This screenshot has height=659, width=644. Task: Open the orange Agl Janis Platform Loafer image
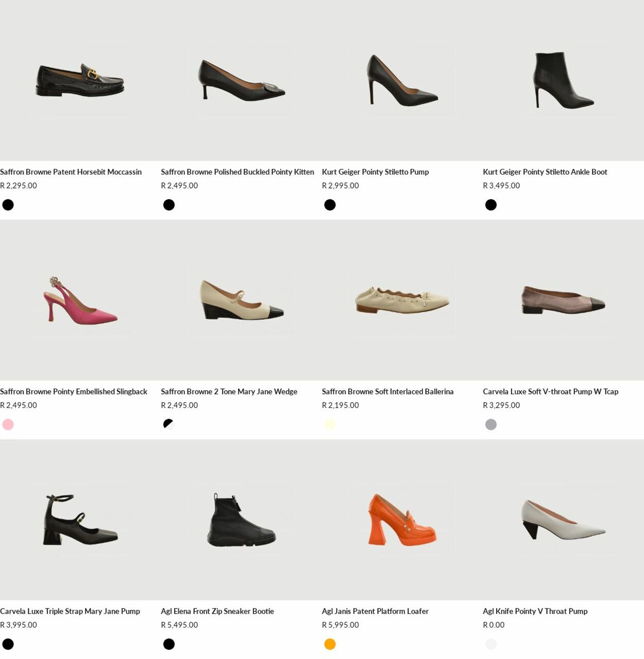tap(402, 520)
